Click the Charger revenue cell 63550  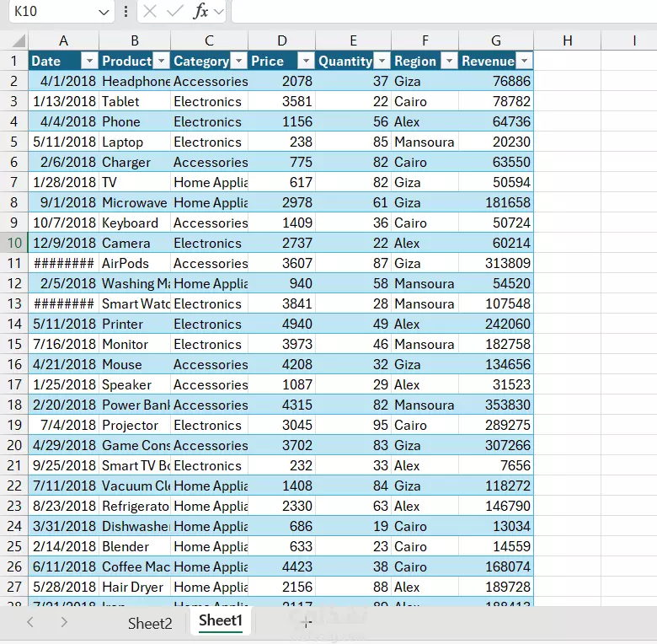point(496,162)
